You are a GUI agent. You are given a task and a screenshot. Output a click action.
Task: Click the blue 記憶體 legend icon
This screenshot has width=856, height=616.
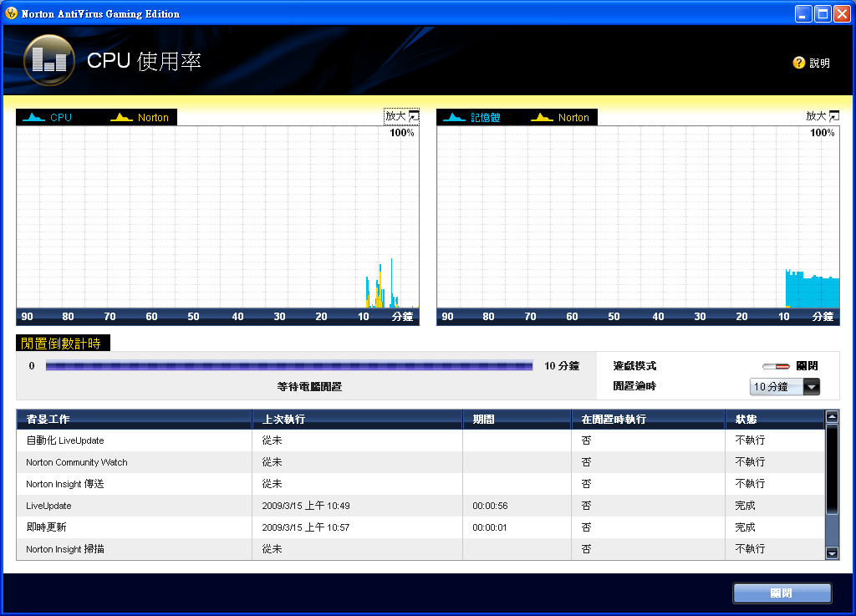[x=454, y=117]
